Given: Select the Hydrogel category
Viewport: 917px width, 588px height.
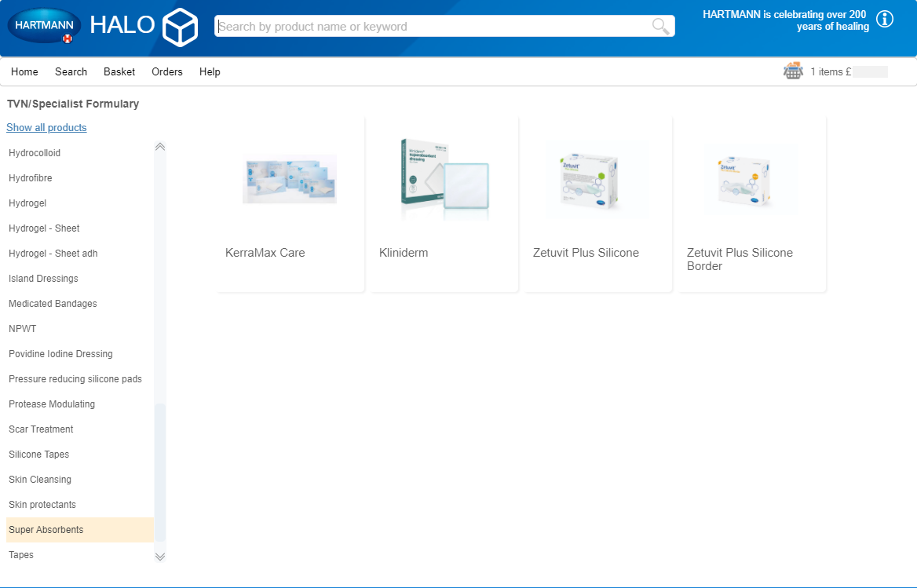Looking at the screenshot, I should [80, 203].
